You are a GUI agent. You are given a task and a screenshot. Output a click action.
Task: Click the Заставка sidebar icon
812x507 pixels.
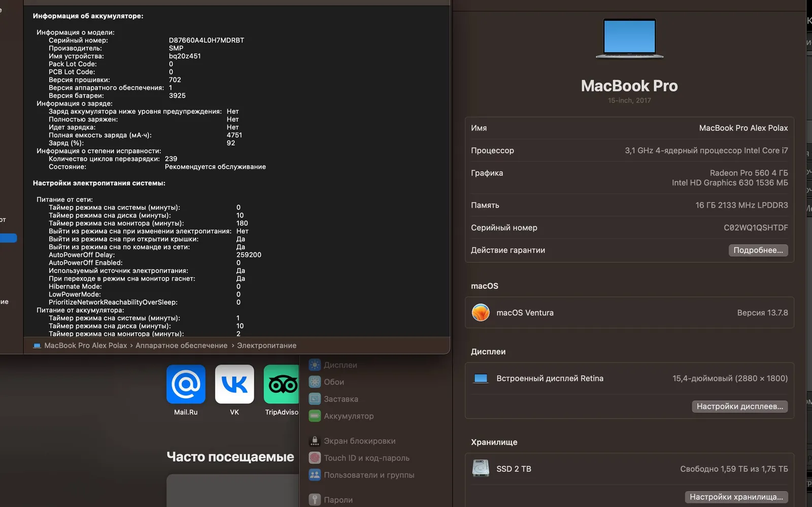coord(315,399)
